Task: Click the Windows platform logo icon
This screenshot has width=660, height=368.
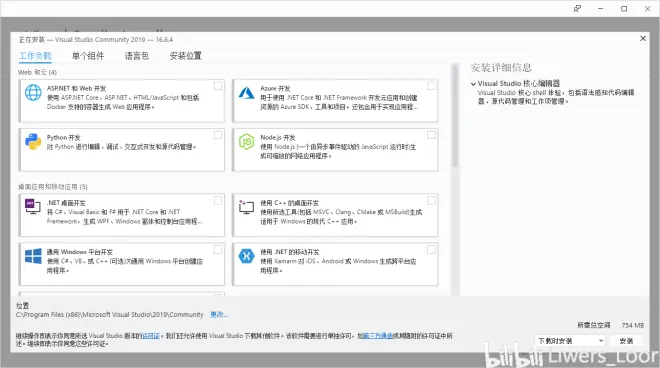Action: (x=33, y=256)
